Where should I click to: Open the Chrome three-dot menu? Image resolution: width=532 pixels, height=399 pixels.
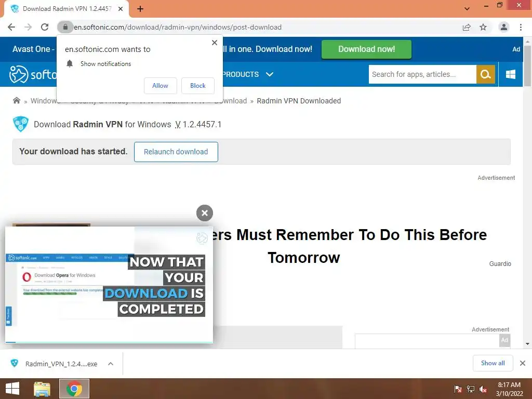click(521, 27)
